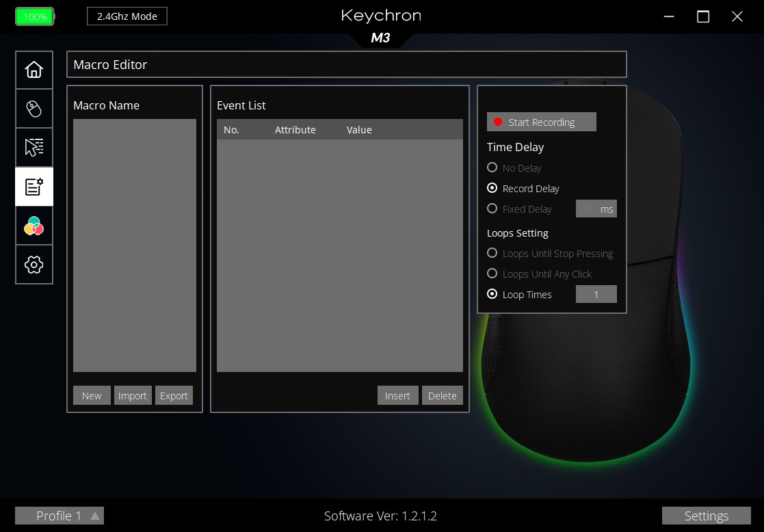The height and width of the screenshot is (532, 764).
Task: Insert an event into Event List
Action: [x=397, y=396]
